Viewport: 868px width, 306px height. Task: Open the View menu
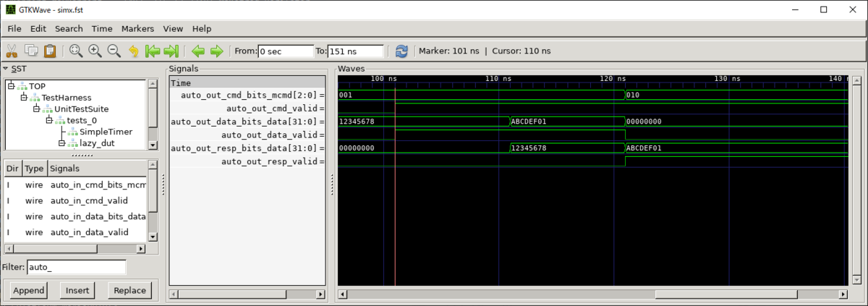[x=173, y=28]
